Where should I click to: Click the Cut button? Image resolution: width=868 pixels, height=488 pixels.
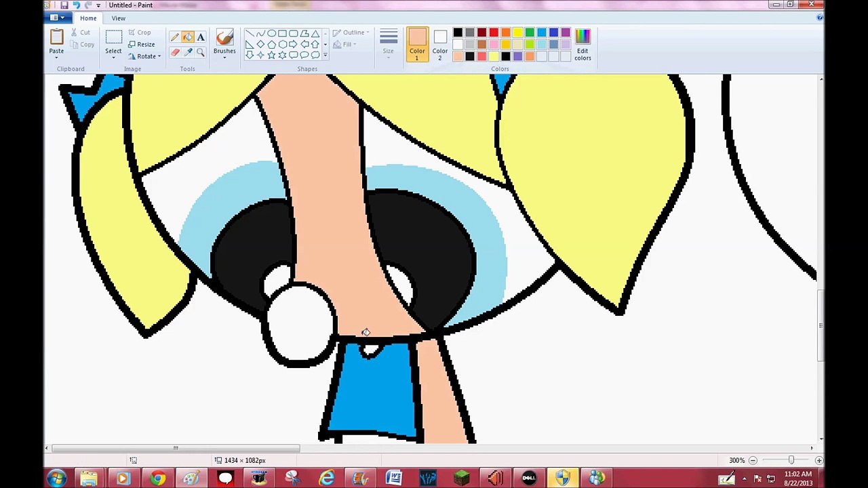point(80,33)
